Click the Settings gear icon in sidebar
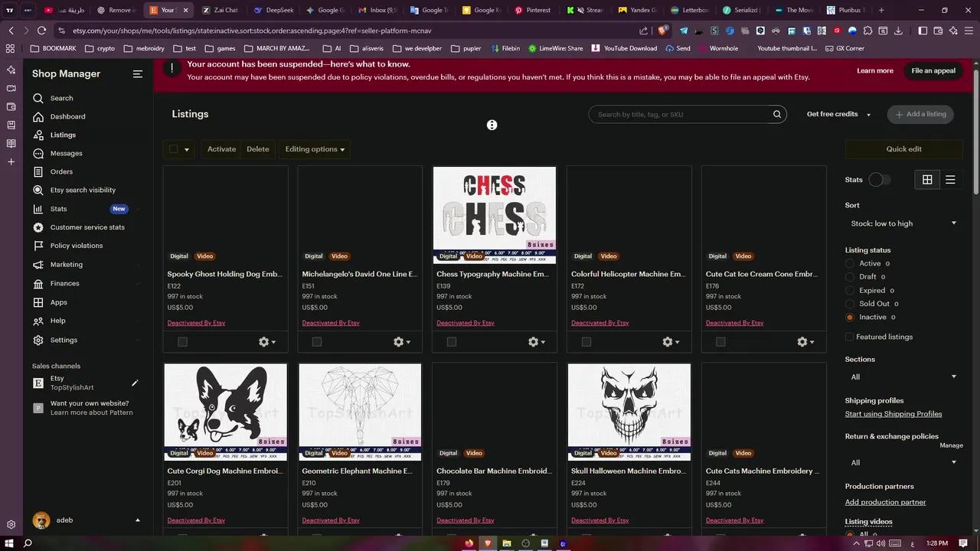This screenshot has height=551, width=980. (x=38, y=340)
